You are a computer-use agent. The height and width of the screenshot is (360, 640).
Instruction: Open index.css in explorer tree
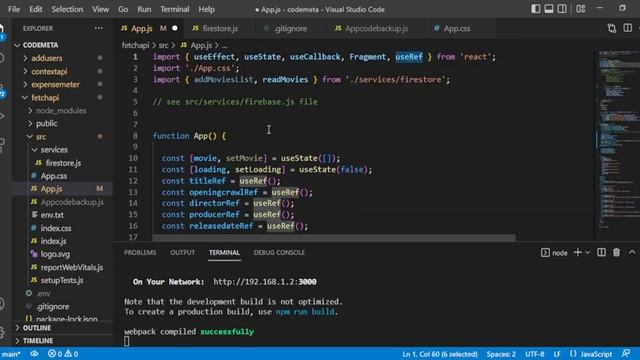(x=56, y=228)
